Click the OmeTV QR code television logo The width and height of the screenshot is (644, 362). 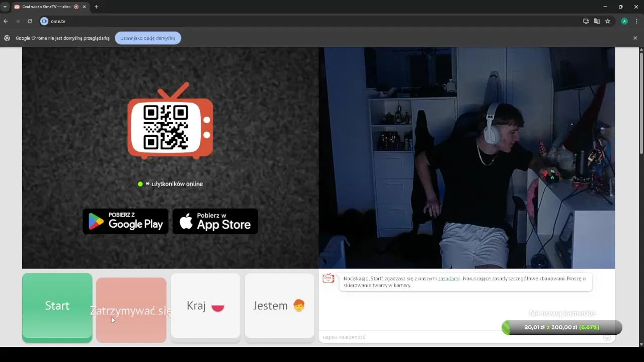[170, 121]
